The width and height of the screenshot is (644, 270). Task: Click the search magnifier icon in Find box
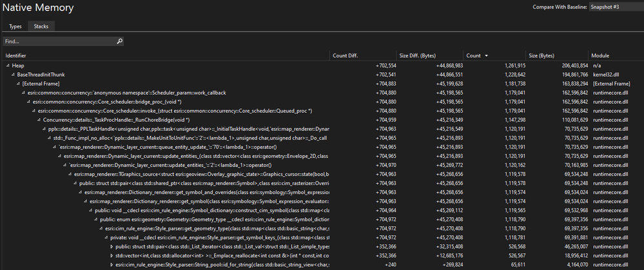click(x=119, y=41)
